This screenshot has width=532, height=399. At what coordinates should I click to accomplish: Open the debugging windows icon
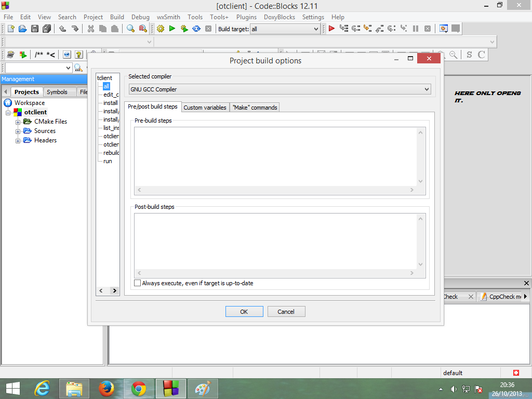coord(444,29)
